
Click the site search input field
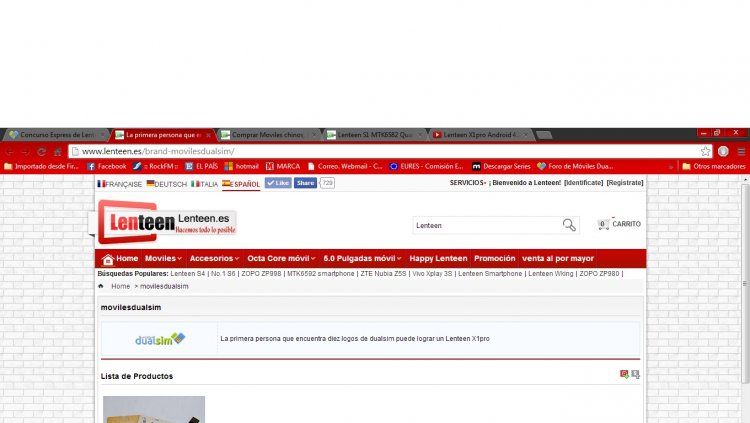487,225
